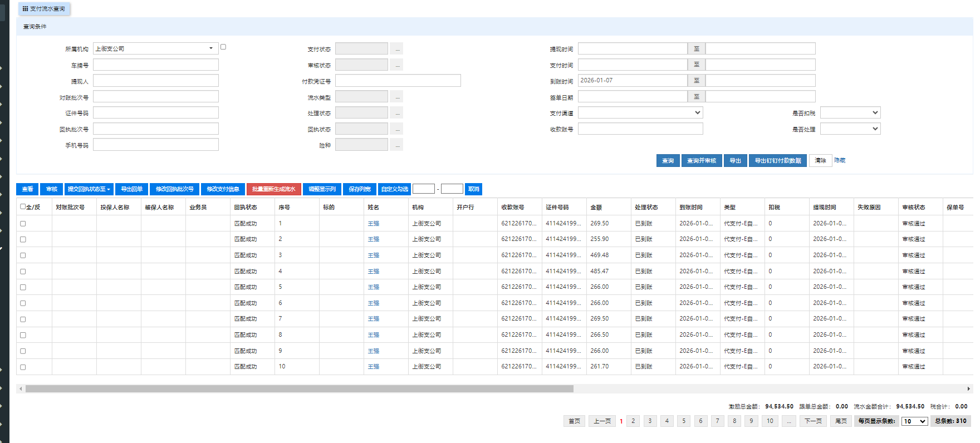The image size is (980, 443).
Task: Expand the 所属机构 combo box
Action: 211,48
